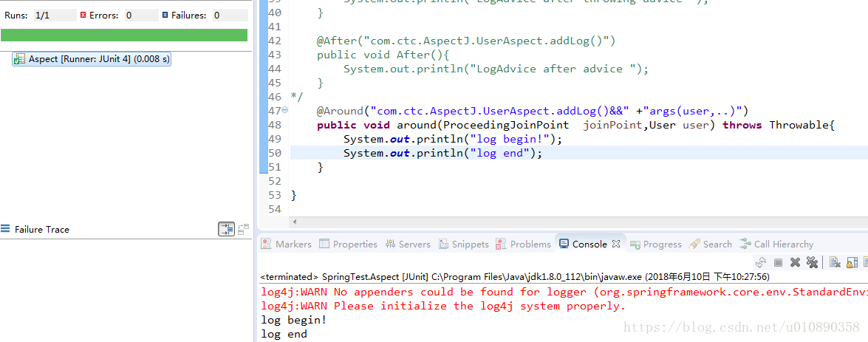Image resolution: width=868 pixels, height=342 pixels.
Task: Click the Progress tab icon
Action: pos(635,244)
